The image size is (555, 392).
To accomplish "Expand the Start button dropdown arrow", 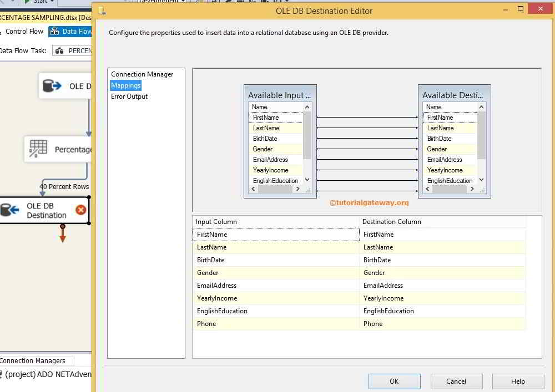I will pos(51,2).
